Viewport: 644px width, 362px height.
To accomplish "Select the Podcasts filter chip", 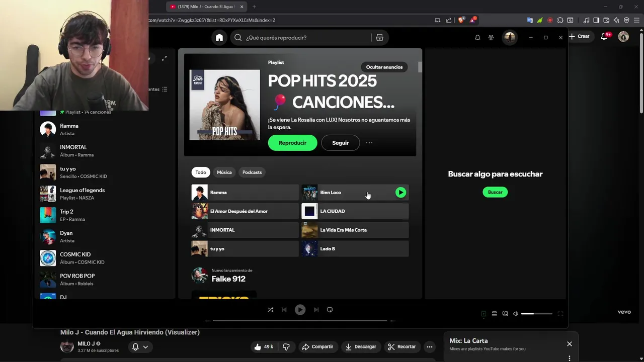I will [252, 172].
